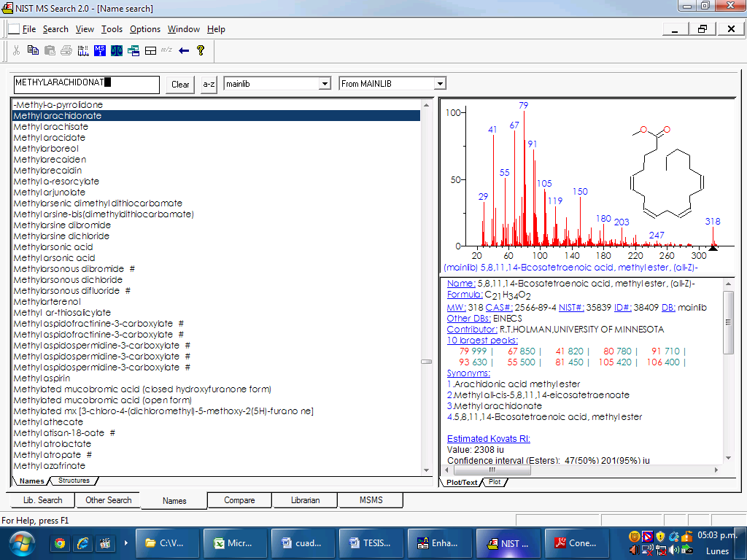747x560 pixels.
Task: Click the info pane horizontal scrollbar thumb
Action: 492,470
